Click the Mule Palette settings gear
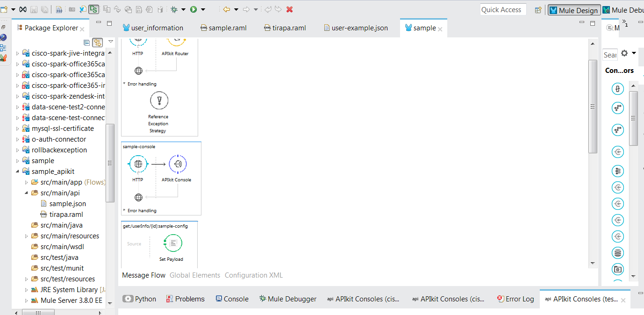This screenshot has width=644, height=315. [x=624, y=53]
